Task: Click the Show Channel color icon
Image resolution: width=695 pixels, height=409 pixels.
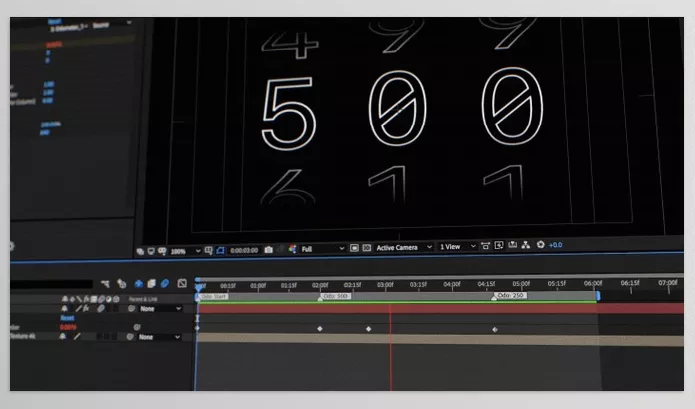Action: click(x=292, y=249)
